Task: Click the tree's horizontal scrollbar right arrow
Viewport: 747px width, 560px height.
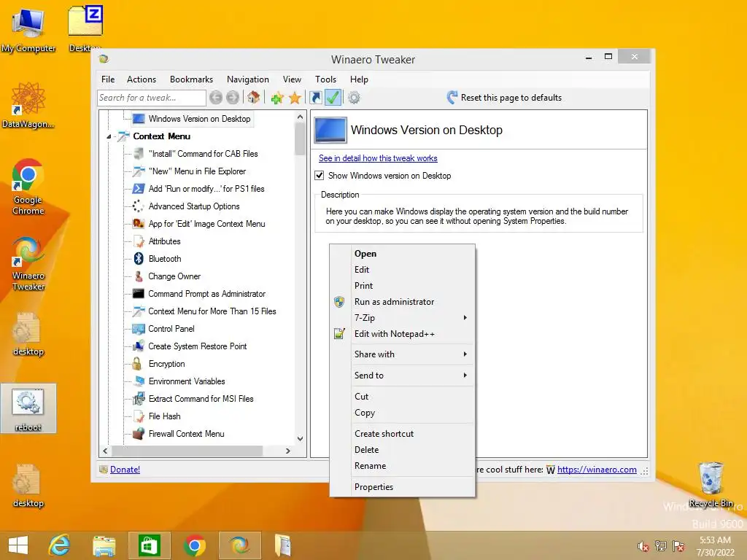Action: [x=287, y=451]
